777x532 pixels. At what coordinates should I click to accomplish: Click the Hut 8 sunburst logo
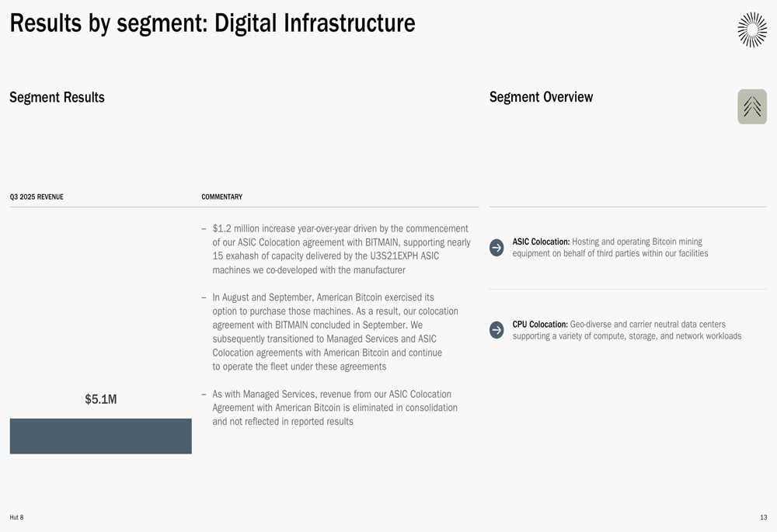(751, 30)
